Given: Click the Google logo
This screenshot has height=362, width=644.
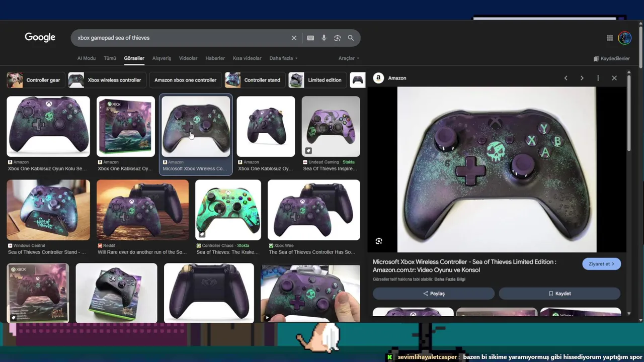Looking at the screenshot, I should point(40,38).
